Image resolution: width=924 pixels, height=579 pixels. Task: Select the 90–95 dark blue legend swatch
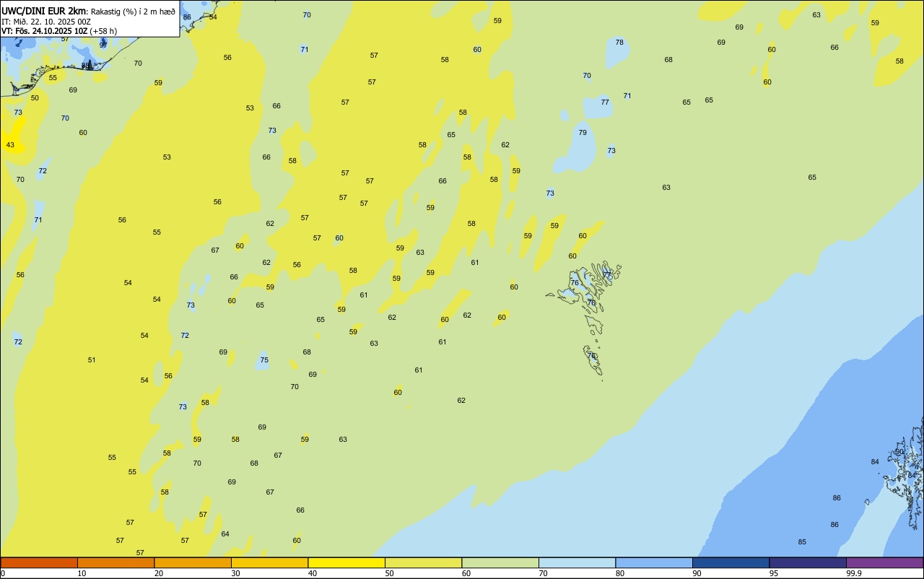731,562
